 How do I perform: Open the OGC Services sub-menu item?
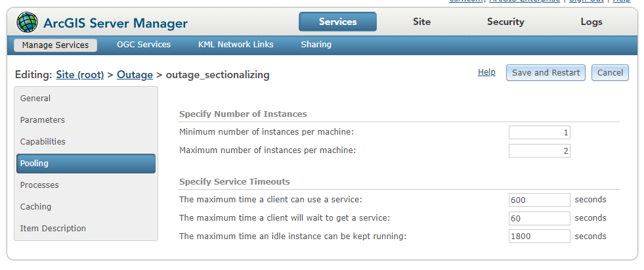tap(144, 45)
